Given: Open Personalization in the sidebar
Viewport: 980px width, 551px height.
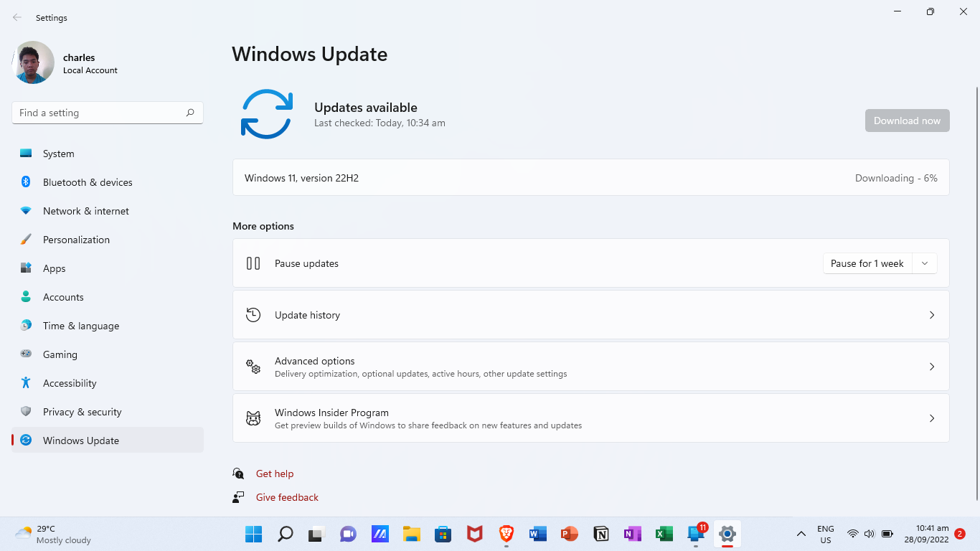Looking at the screenshot, I should [108, 240].
